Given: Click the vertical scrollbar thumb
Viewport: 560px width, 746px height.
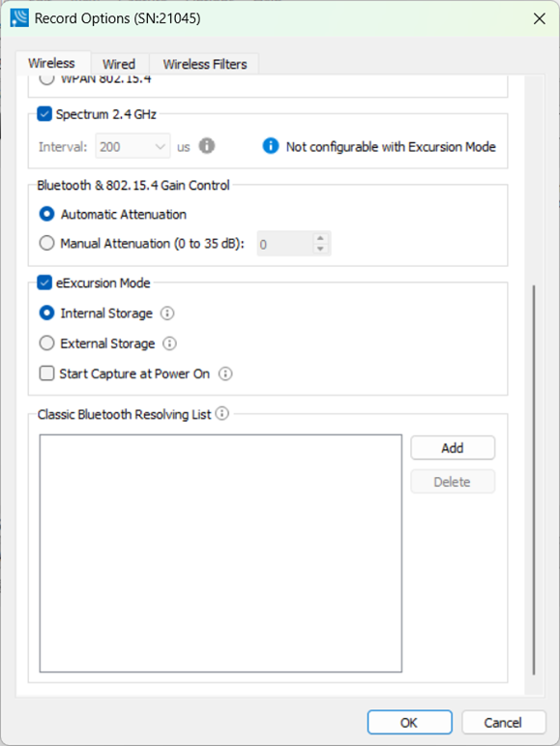Looking at the screenshot, I should coord(534,480).
